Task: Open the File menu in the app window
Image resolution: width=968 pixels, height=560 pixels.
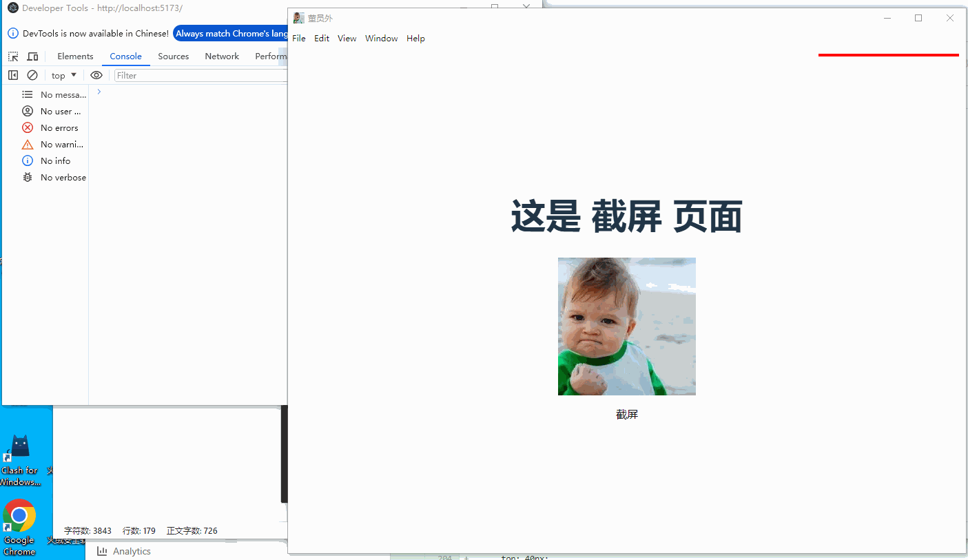Action: coord(299,39)
